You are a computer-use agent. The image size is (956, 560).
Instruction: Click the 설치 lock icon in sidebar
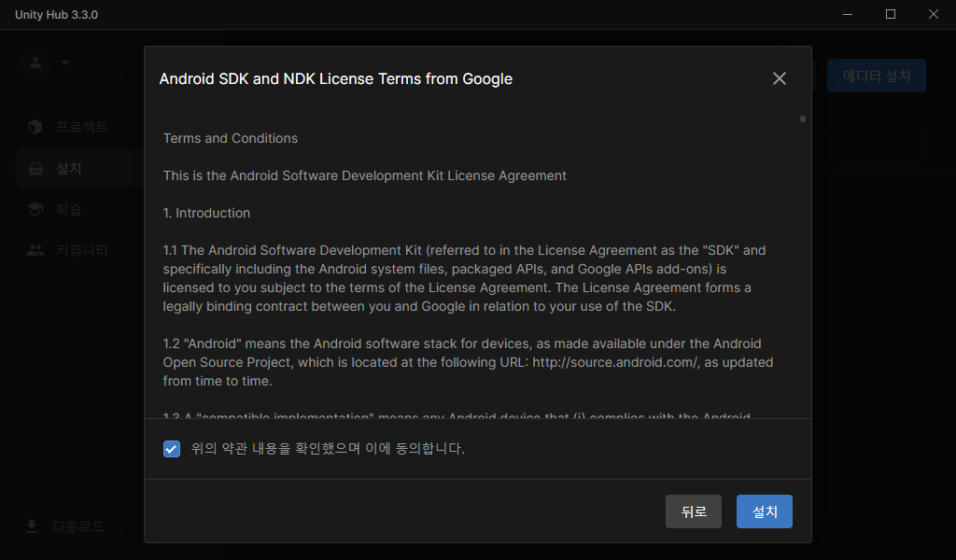36,168
